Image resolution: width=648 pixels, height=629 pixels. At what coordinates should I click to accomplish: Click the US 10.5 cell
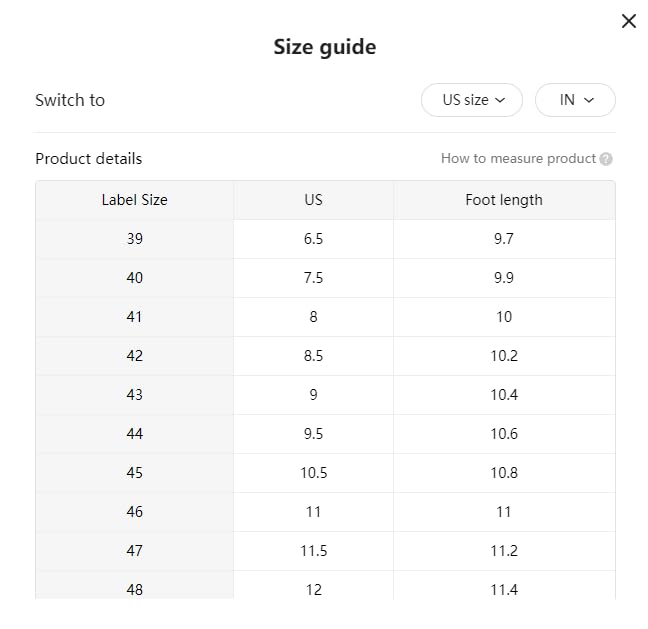pos(313,473)
